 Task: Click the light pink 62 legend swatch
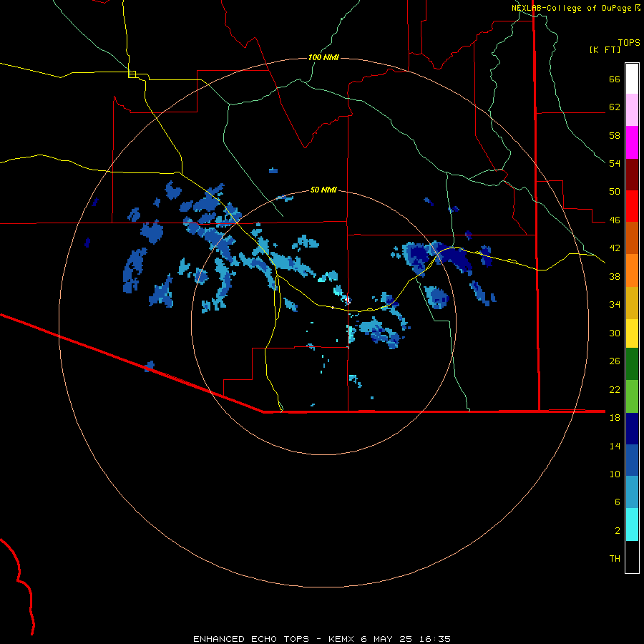coord(632,110)
